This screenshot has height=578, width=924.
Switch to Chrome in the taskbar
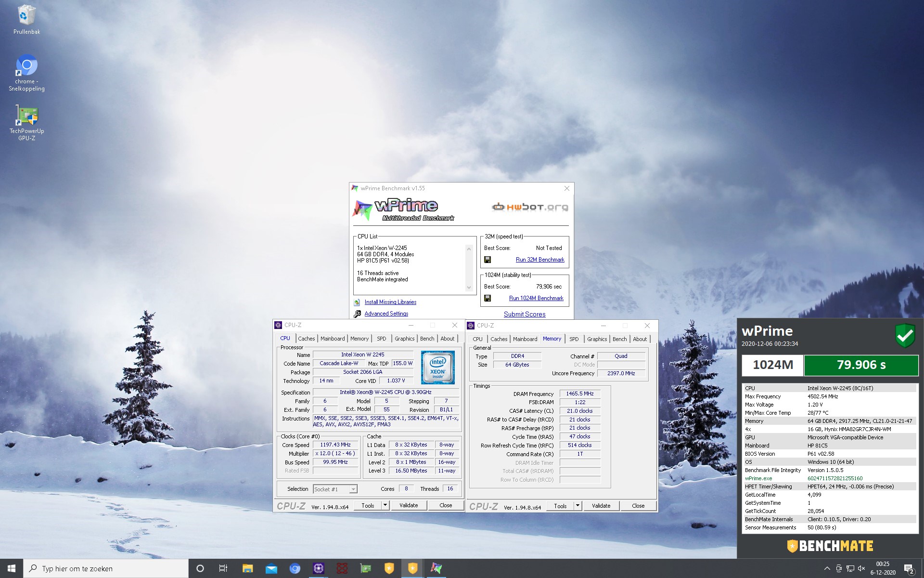295,568
